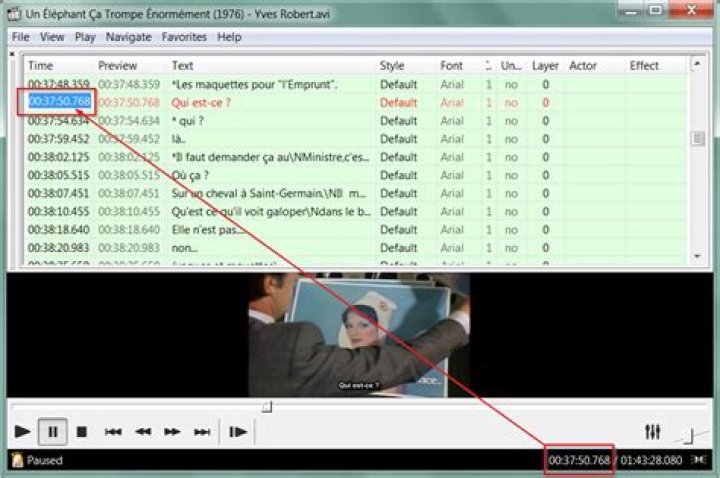Click the subtitle list scroll up arrow

(x=697, y=64)
